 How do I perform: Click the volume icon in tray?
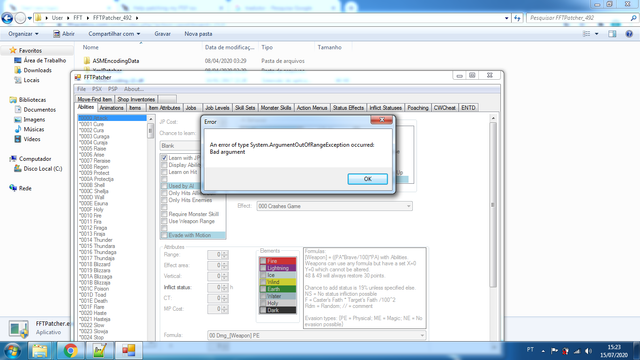[588, 351]
